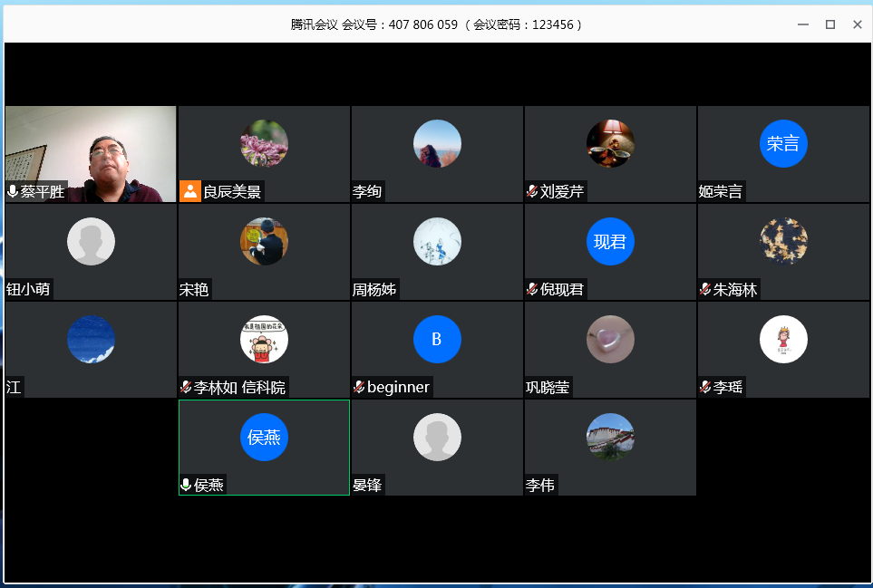Click the muted mic icon for 李林如 信科院
Screen dimensions: 873x588
(186, 387)
